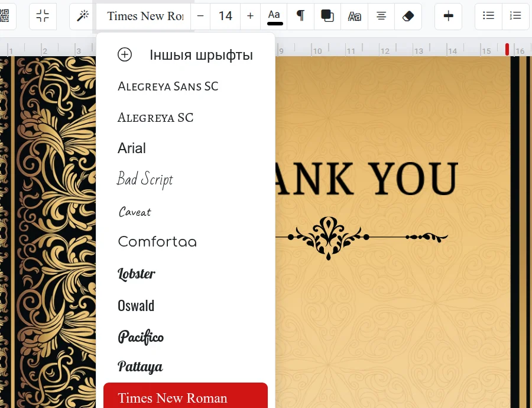
Task: Select Lobster font
Action: pyautogui.click(x=185, y=274)
